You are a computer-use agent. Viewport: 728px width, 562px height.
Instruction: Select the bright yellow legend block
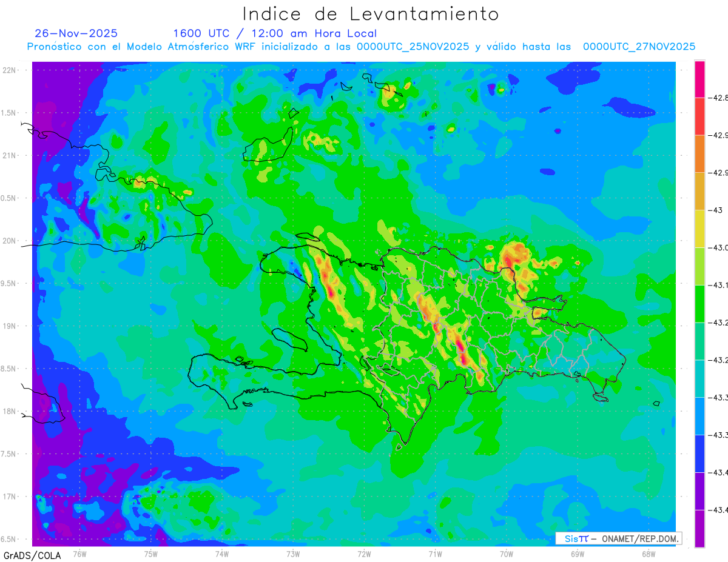[699, 229]
